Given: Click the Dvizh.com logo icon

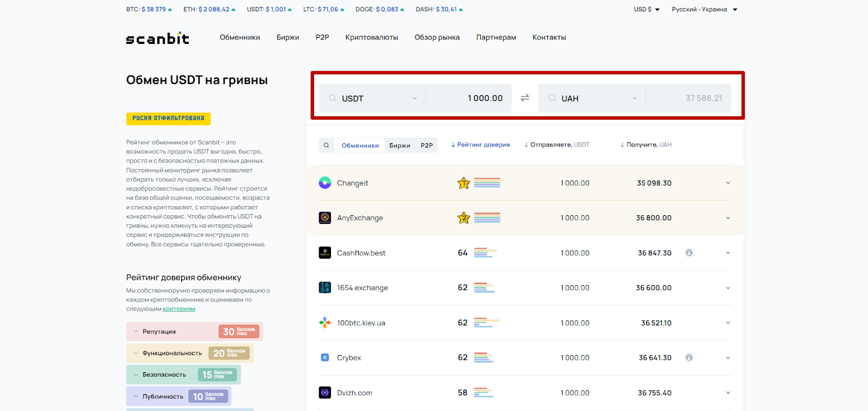Looking at the screenshot, I should click(x=325, y=393).
